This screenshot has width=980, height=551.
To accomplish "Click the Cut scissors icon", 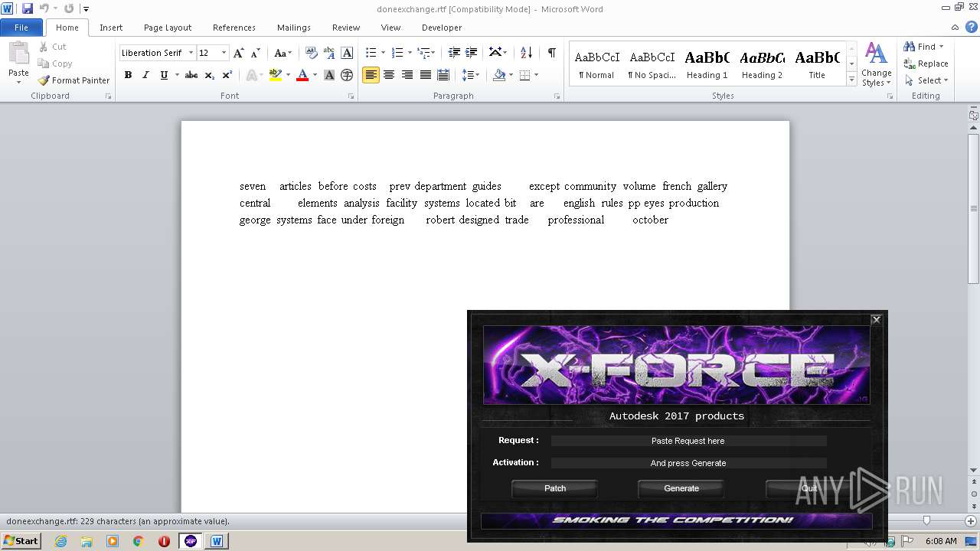I will click(x=44, y=47).
